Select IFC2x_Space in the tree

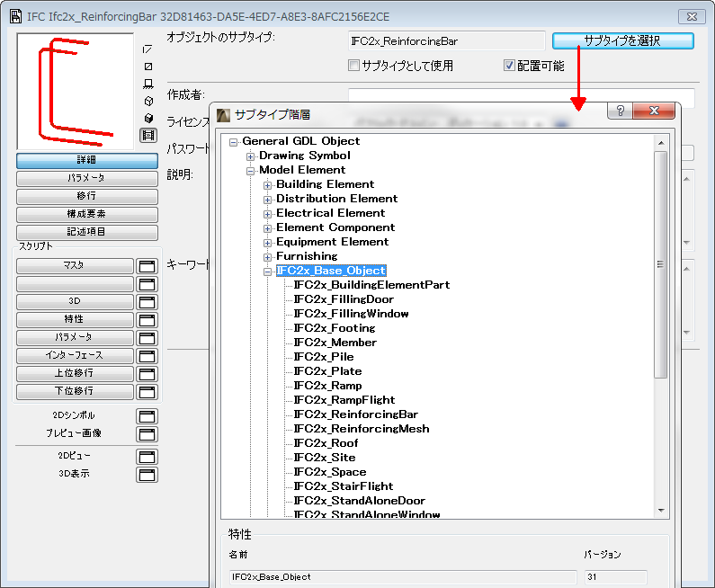[x=330, y=472]
